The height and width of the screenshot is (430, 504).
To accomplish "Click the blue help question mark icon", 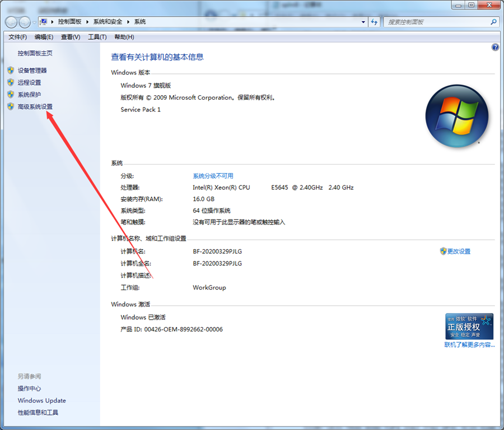I will click(495, 47).
